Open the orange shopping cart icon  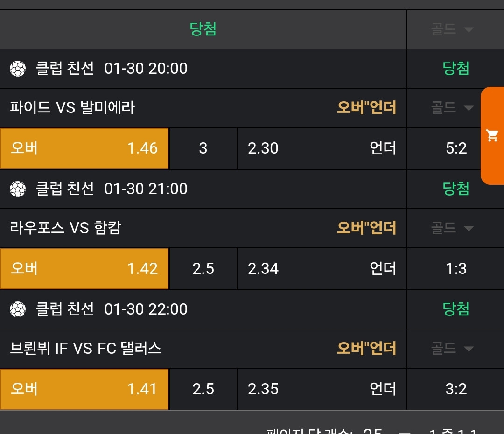point(492,136)
